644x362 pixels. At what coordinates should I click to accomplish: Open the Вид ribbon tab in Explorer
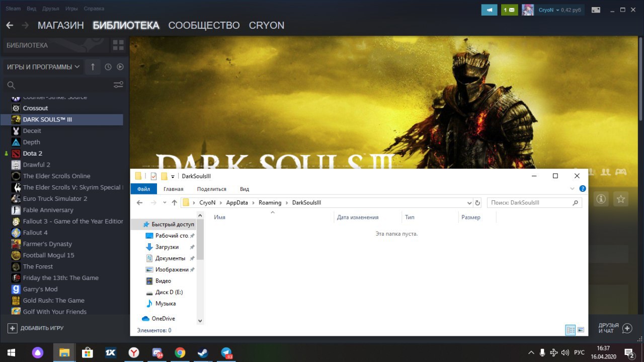point(245,189)
